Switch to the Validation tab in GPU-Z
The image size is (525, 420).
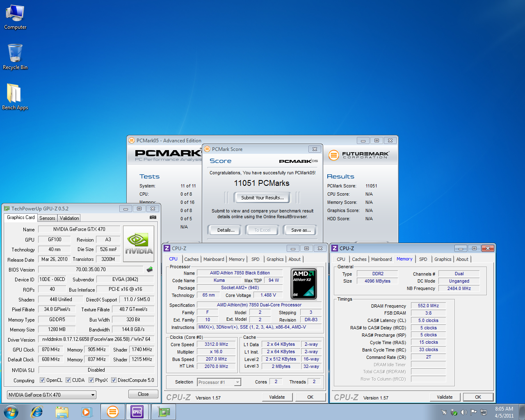tap(69, 218)
